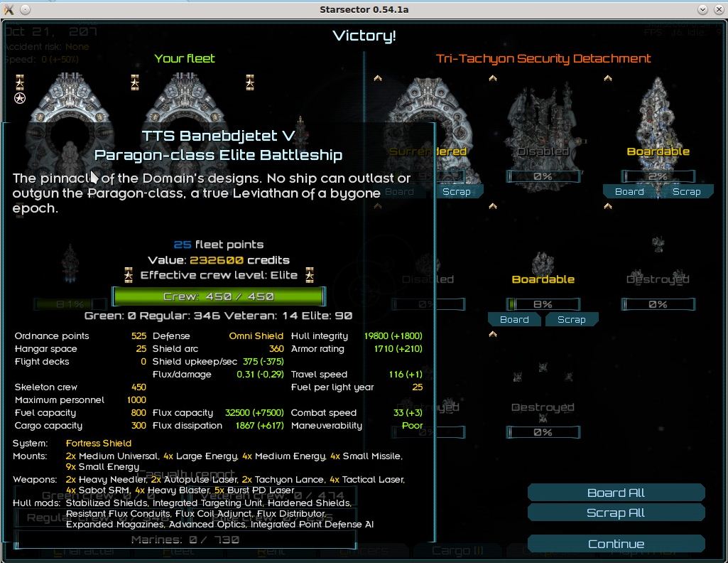728x563 pixels.
Task: Click the 0% hull bar under the top Disabled ship
Action: pos(543,176)
